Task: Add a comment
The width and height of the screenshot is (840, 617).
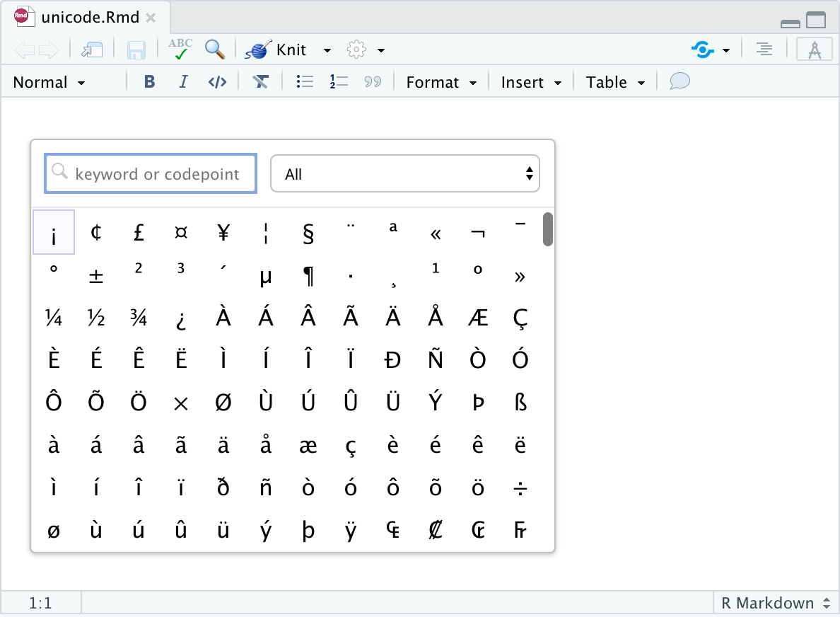Action: 678,81
